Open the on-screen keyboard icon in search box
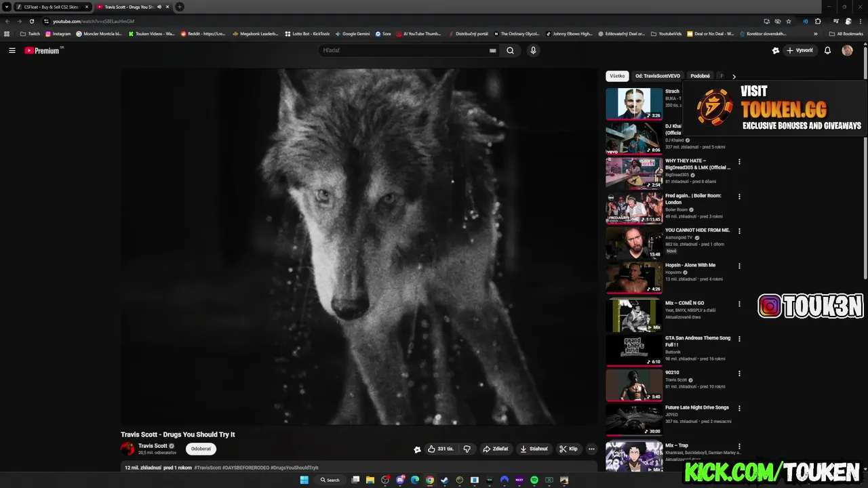This screenshot has width=868, height=488. pyautogui.click(x=493, y=50)
